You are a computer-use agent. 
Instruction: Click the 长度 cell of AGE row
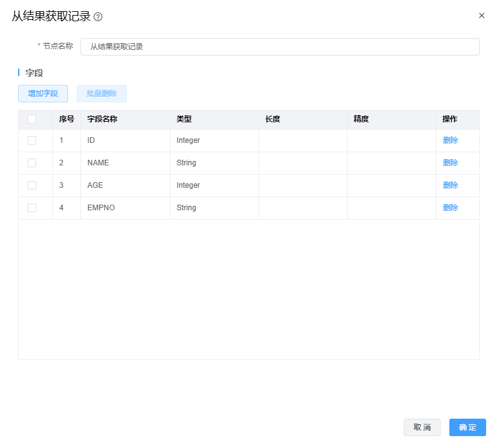[303, 185]
